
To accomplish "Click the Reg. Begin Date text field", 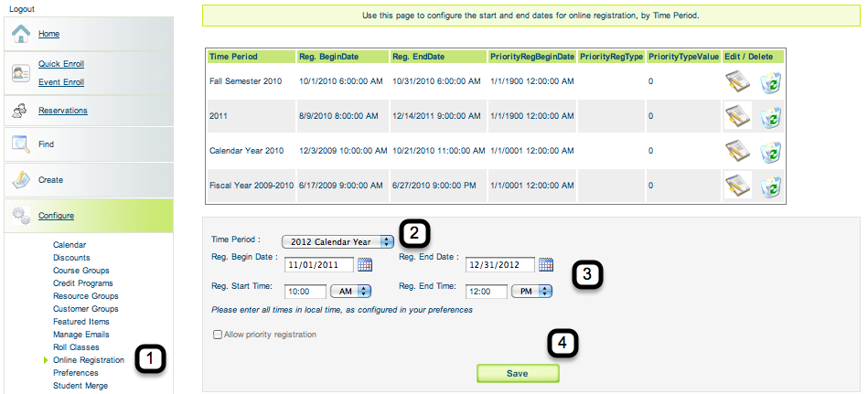I will click(x=317, y=265).
